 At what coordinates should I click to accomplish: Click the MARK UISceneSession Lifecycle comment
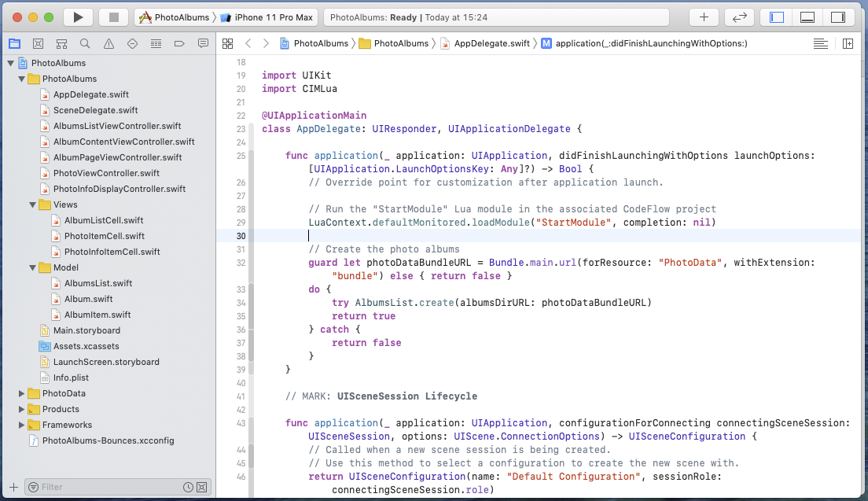[381, 396]
